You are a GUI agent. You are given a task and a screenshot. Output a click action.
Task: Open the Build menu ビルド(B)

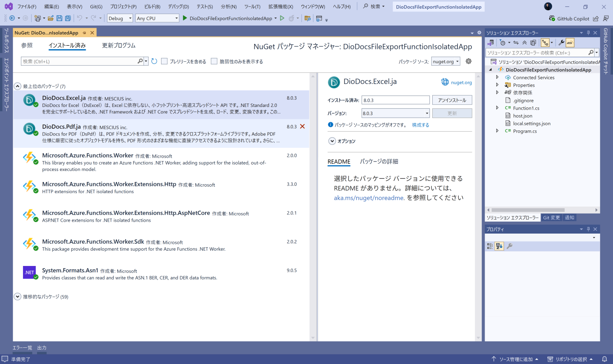pyautogui.click(x=152, y=6)
